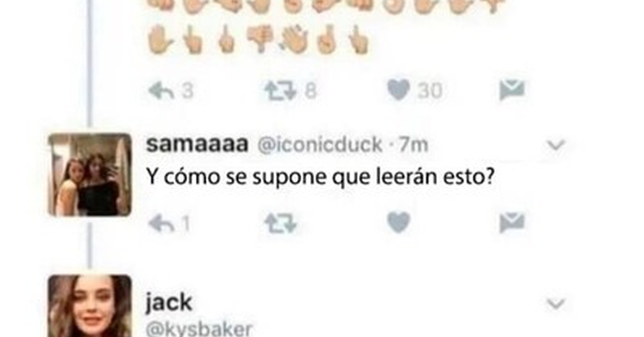
Task: Click the like count 30
Action: pos(430,91)
